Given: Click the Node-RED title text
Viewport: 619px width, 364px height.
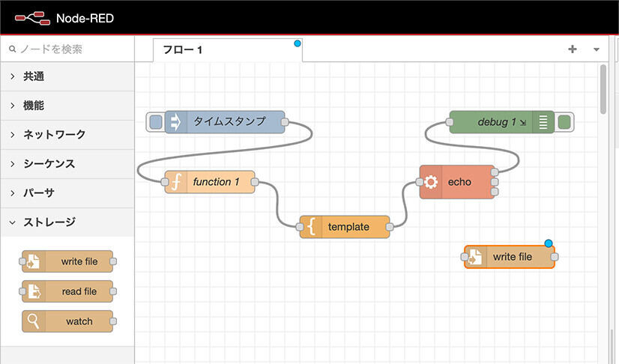Looking at the screenshot, I should coord(85,19).
